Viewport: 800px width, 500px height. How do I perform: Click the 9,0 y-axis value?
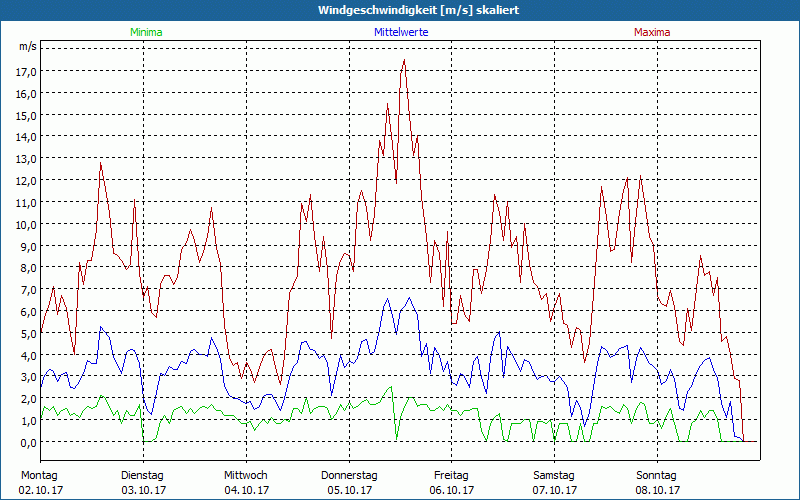pyautogui.click(x=29, y=246)
